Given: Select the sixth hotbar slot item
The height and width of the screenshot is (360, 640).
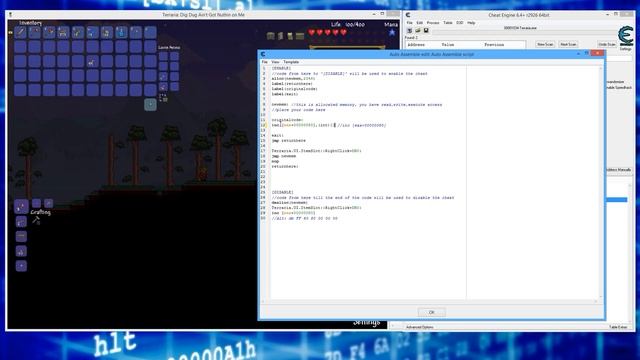Looking at the screenshot, I should click(92, 32).
